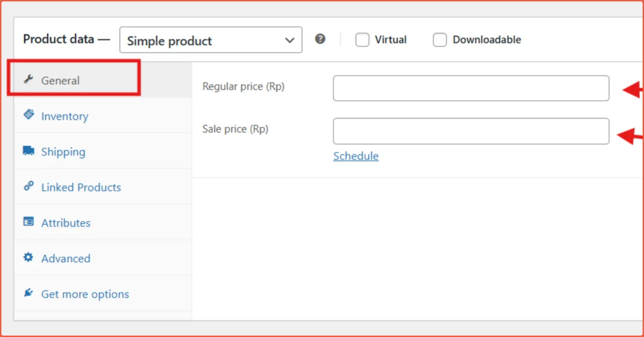Click the gear icon beside Advanced
The height and width of the screenshot is (337, 644).
[29, 258]
